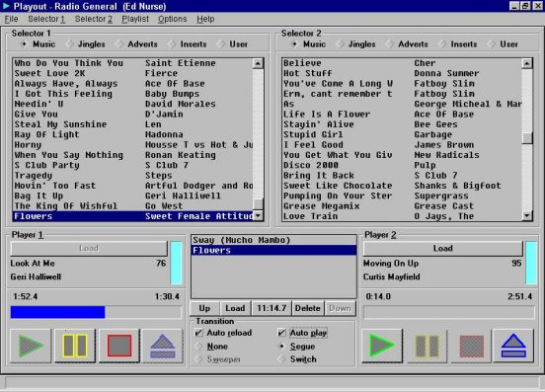Click Selector 1 list scroll up arrow

[x=258, y=63]
